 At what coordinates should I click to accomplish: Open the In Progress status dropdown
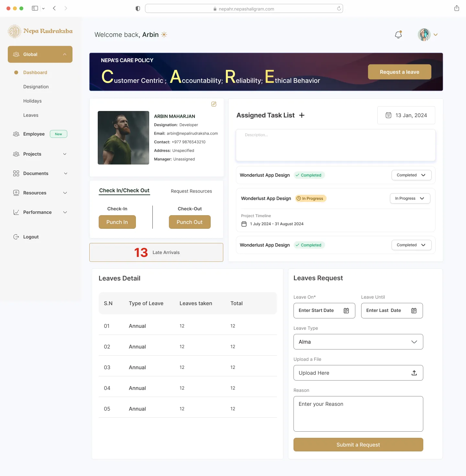pyautogui.click(x=410, y=198)
